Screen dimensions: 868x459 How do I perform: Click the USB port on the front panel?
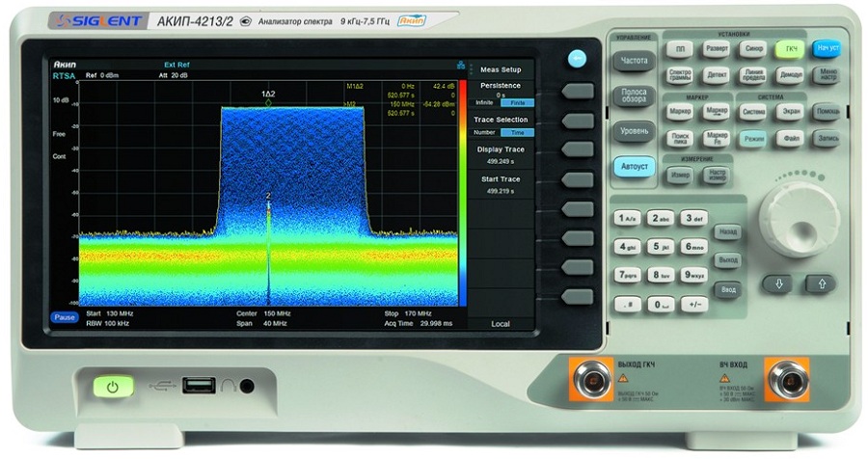(x=199, y=385)
